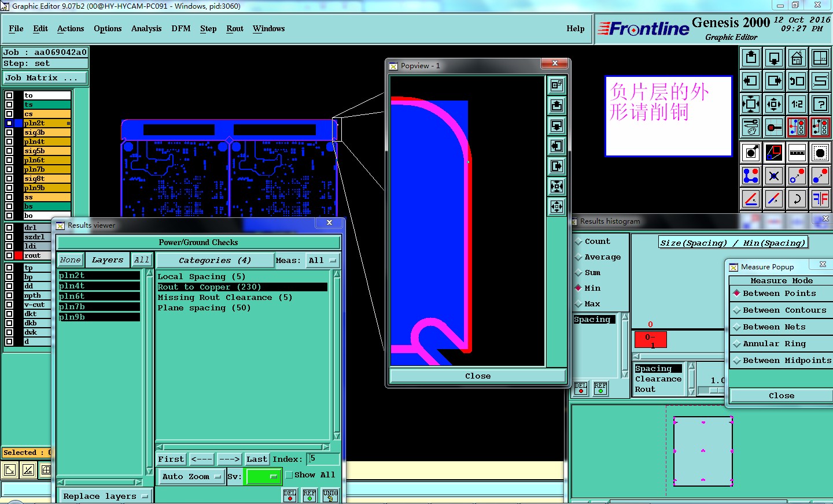Click the pan right icon in main toolbar
This screenshot has height=504, width=833.
pos(774,81)
